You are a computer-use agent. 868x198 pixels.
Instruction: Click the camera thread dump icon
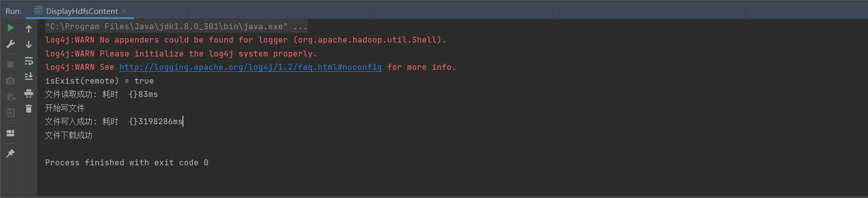pos(10,81)
